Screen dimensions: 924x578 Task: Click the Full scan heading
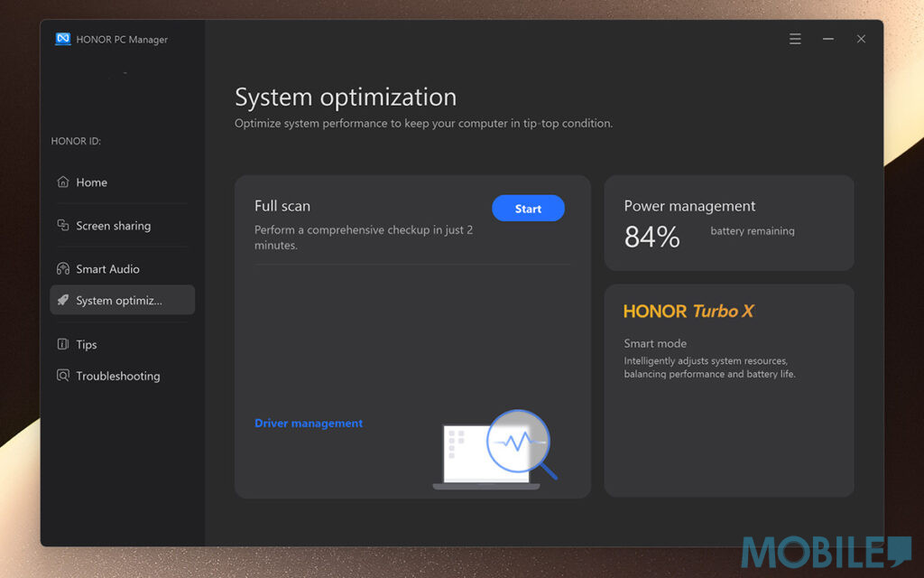[282, 206]
